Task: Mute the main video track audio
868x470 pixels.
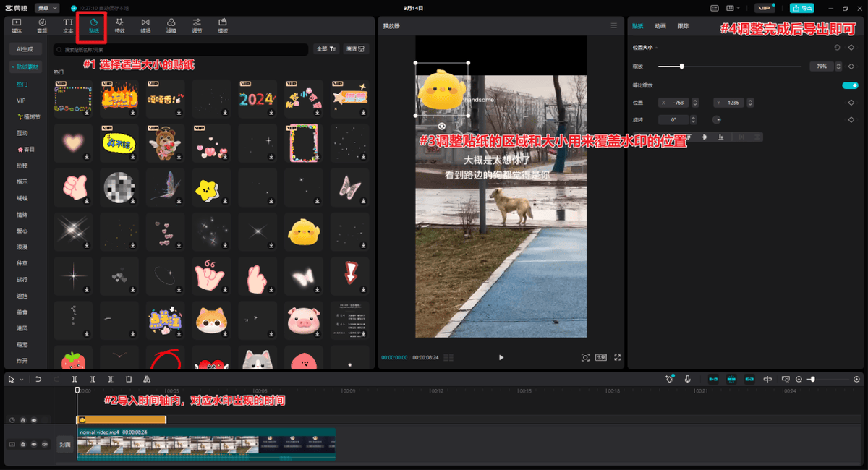Action: click(x=44, y=444)
